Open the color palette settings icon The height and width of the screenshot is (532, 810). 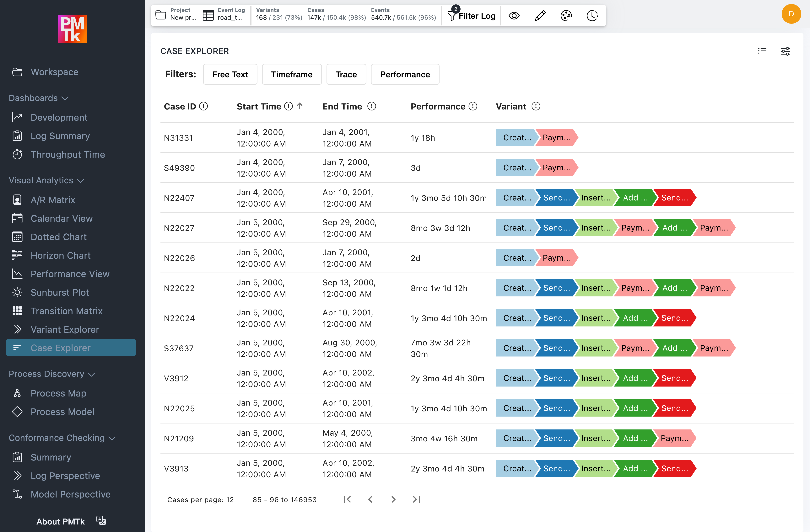[x=566, y=15]
